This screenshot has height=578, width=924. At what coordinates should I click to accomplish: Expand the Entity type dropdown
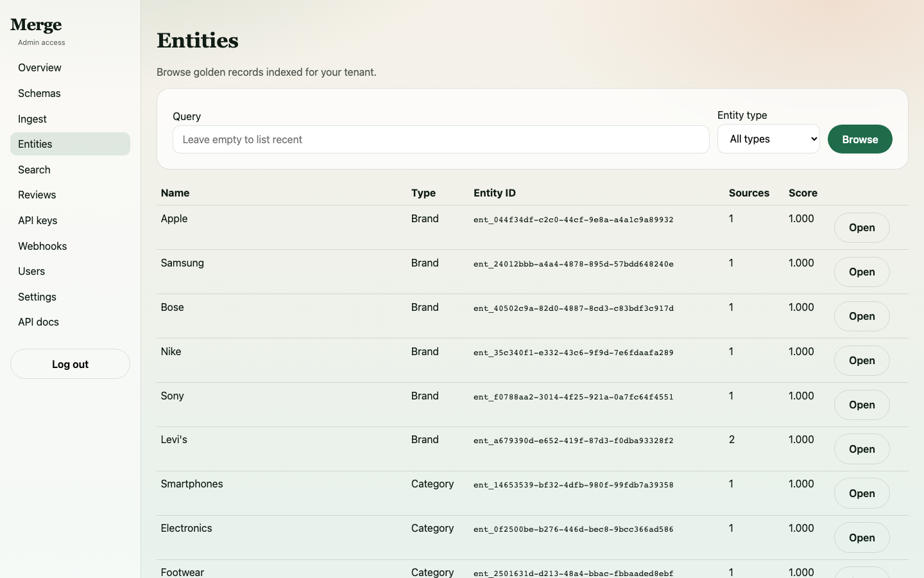[769, 139]
